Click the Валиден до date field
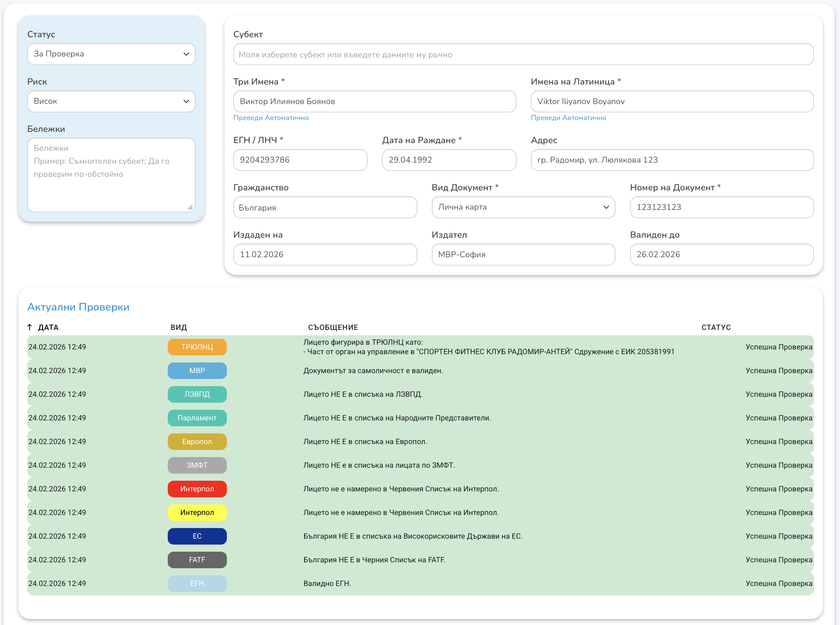This screenshot has height=625, width=840. coord(722,255)
